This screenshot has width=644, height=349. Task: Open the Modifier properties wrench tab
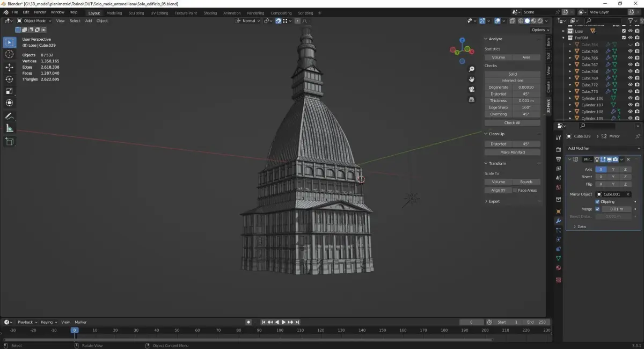(558, 221)
